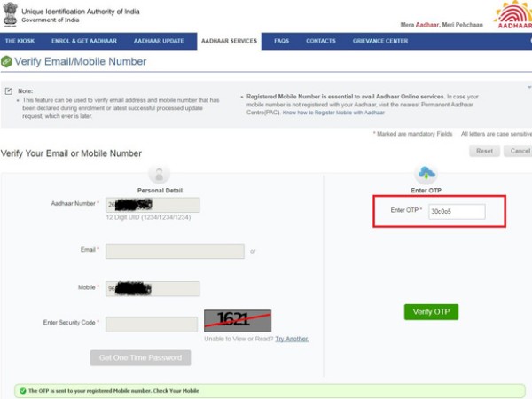The image size is (532, 399).
Task: Click the Personal Detail person icon
Action: (x=159, y=175)
